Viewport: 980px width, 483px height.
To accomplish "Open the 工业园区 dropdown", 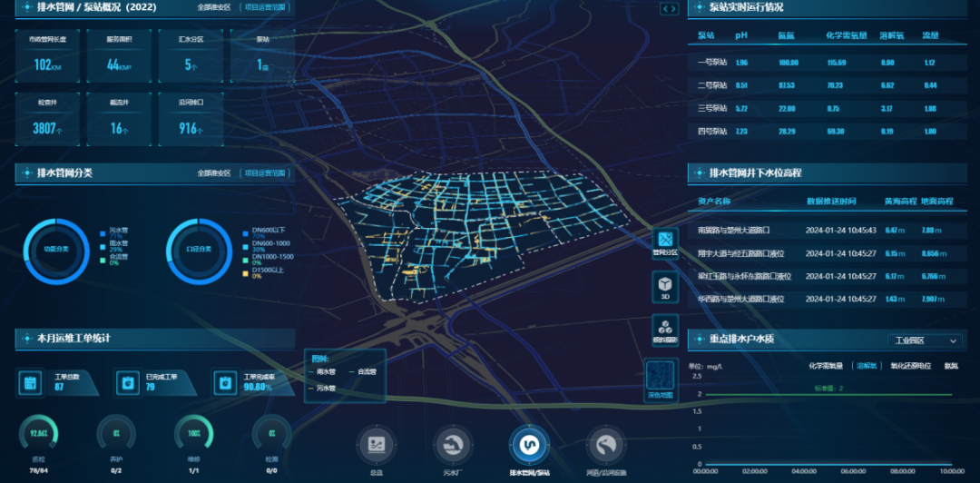I will [925, 340].
